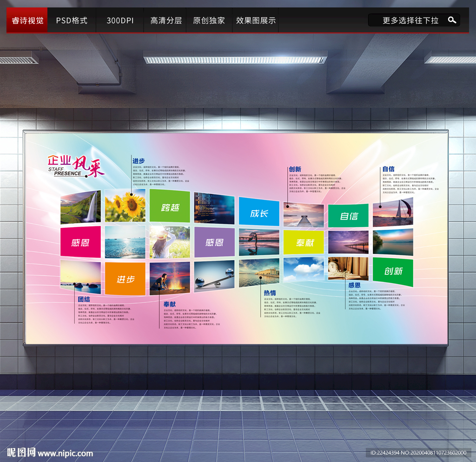Click the 原创独家 label

coord(208,20)
